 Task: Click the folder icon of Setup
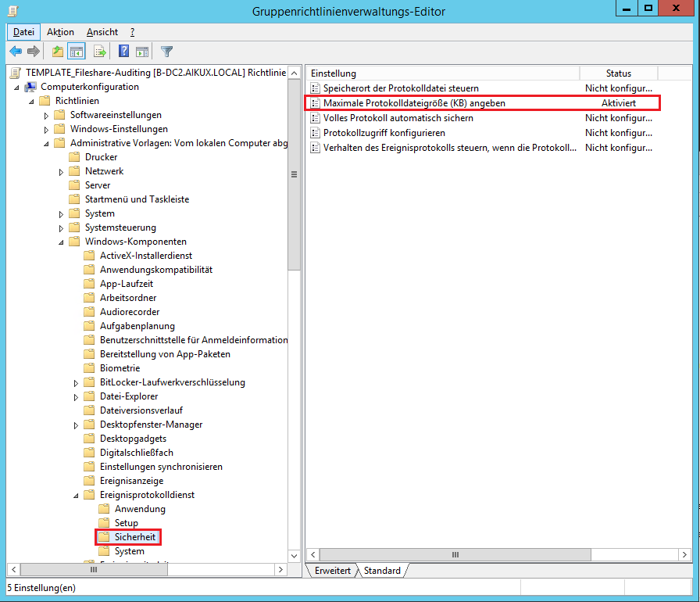pos(104,523)
